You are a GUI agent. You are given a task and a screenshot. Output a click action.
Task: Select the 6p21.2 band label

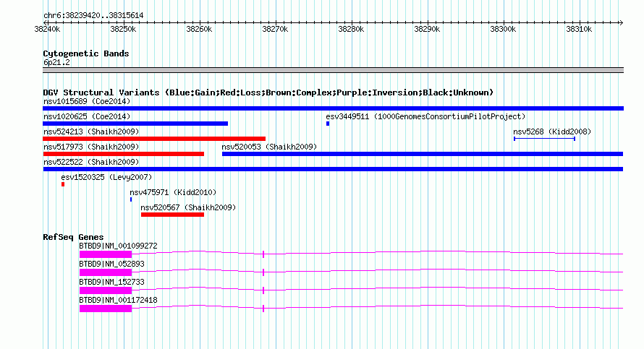56,62
